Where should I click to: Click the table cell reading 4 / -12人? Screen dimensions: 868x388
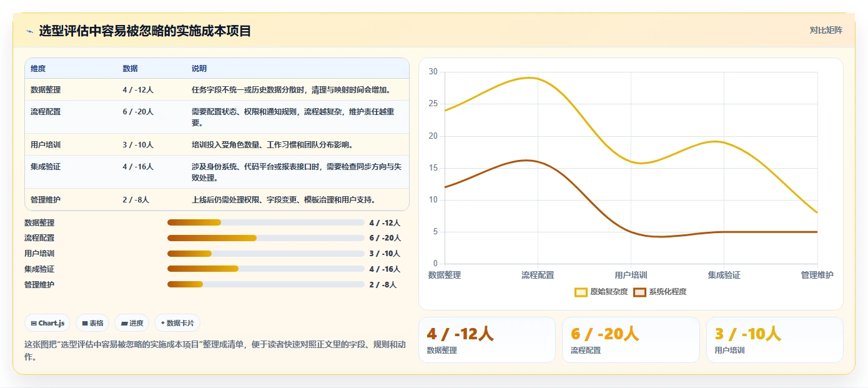coord(138,89)
